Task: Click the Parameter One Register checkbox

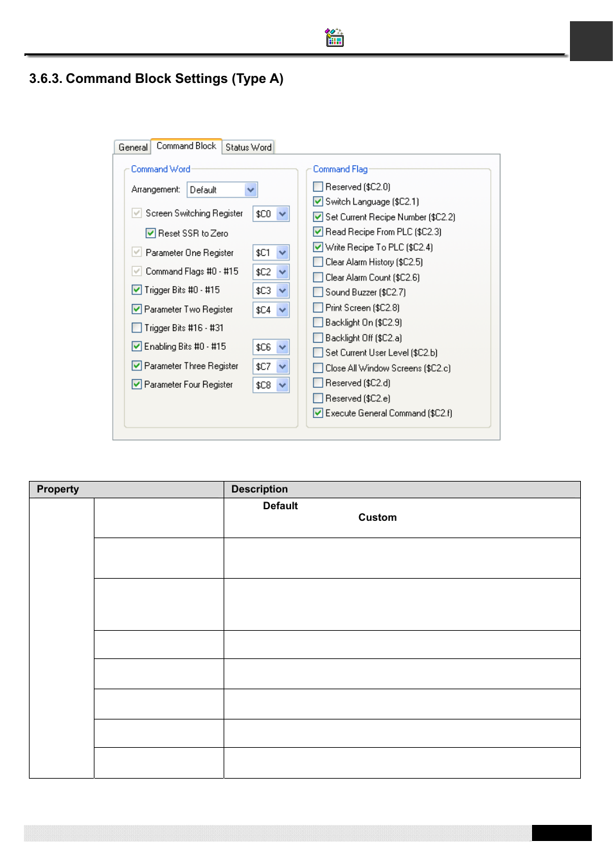Action: 136,253
